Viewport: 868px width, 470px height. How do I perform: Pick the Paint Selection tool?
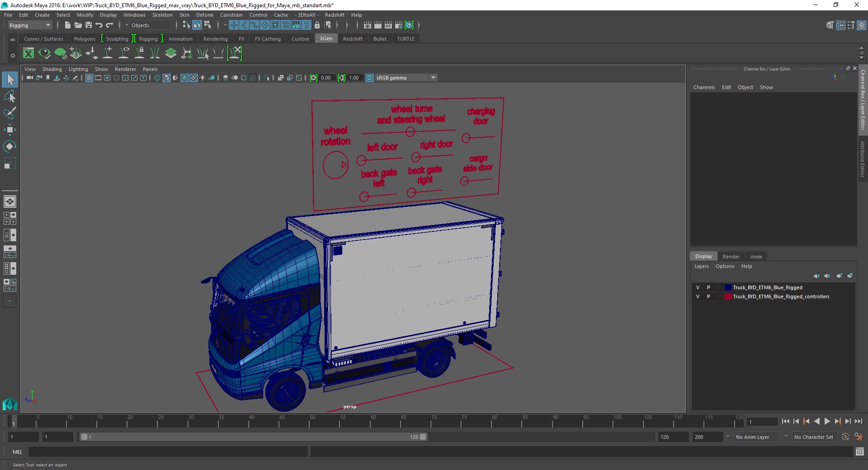tap(10, 113)
